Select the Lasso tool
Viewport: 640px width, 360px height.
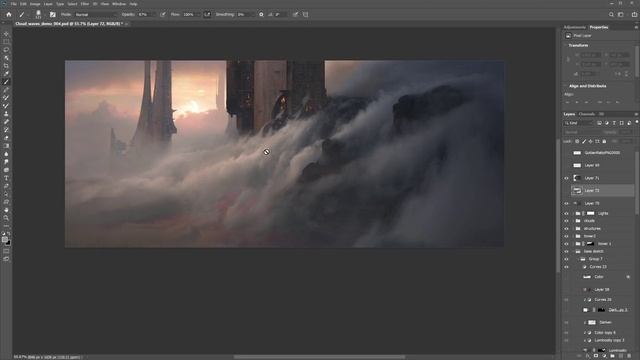[x=6, y=50]
